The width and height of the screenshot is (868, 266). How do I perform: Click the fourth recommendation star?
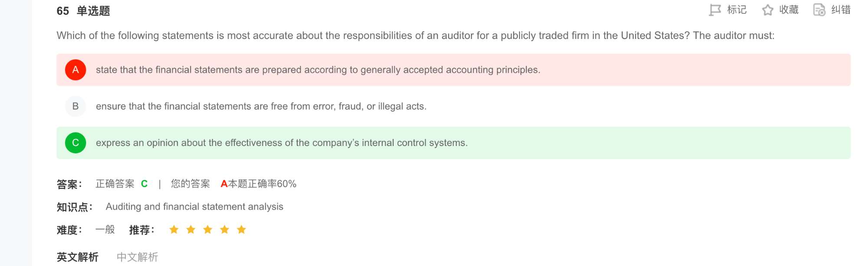pyautogui.click(x=225, y=230)
